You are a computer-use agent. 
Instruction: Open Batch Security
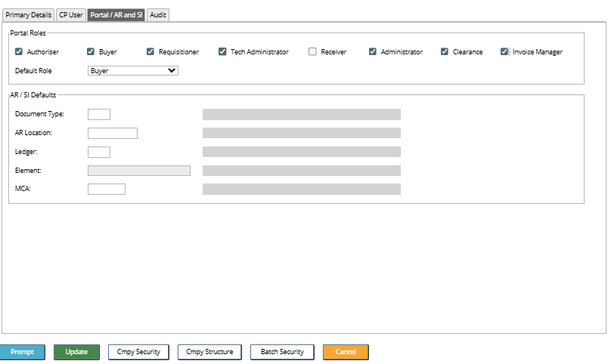point(282,352)
